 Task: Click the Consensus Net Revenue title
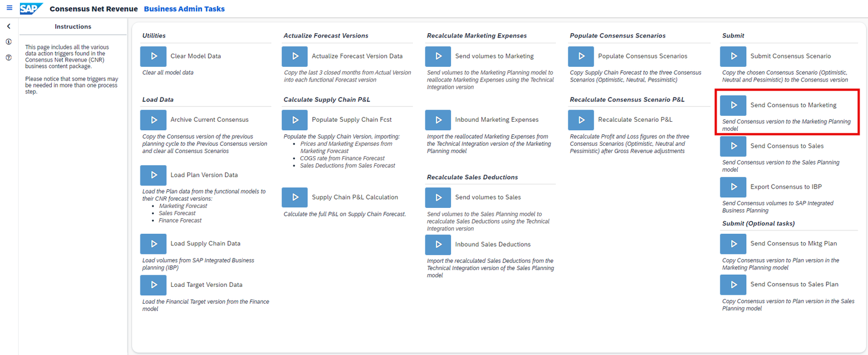click(93, 9)
